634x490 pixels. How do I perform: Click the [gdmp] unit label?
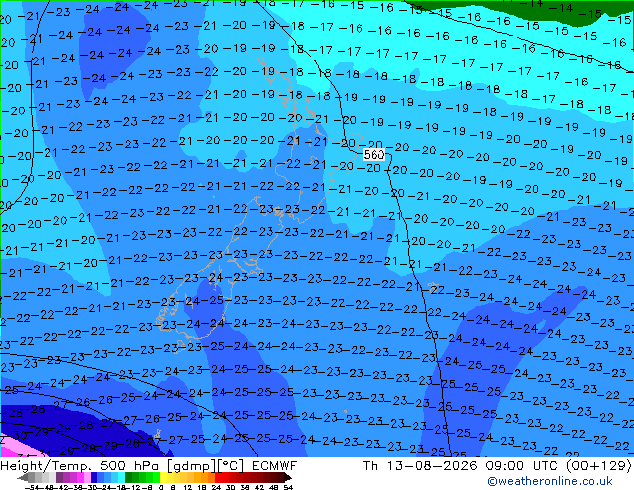pyautogui.click(x=191, y=466)
